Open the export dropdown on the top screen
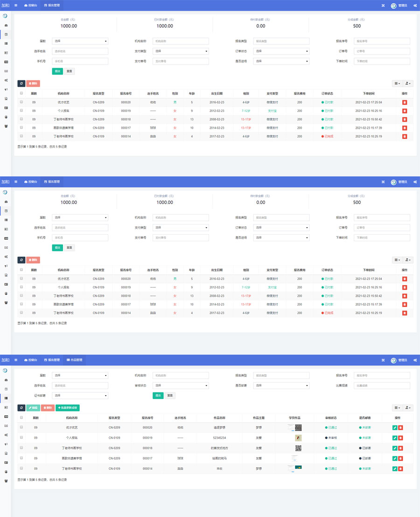Screen dimensions: 420x517 coord(408,84)
